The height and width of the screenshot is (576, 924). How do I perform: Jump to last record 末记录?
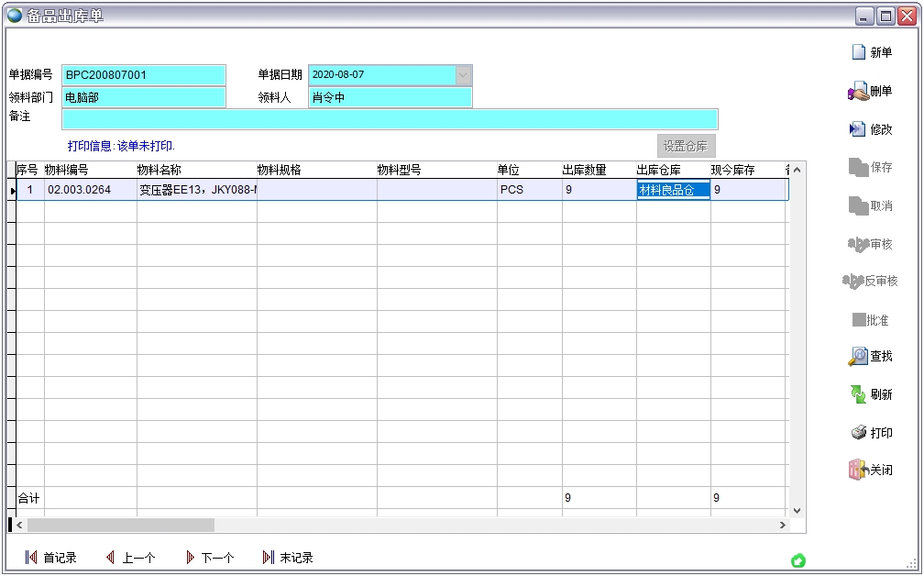coord(269,558)
